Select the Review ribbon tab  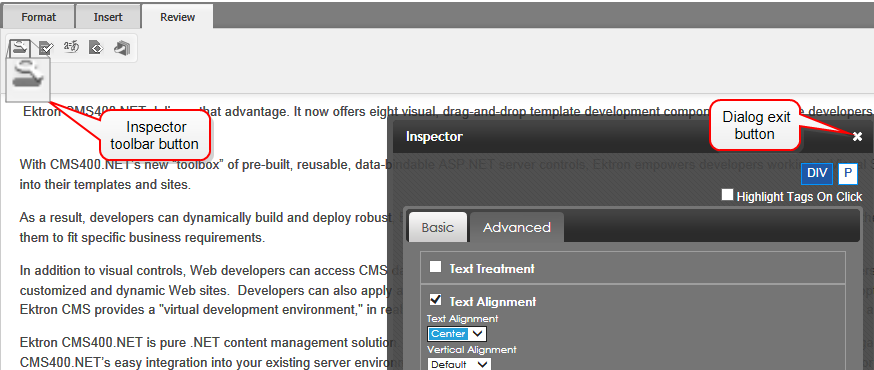(177, 17)
